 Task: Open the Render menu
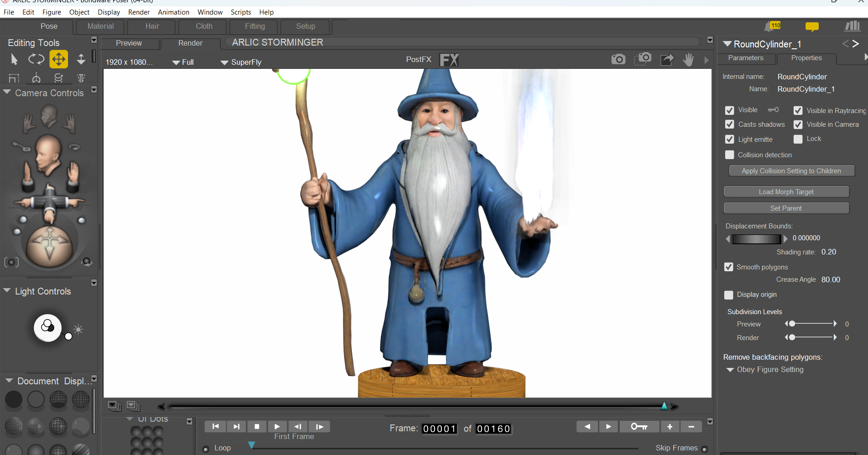[139, 12]
